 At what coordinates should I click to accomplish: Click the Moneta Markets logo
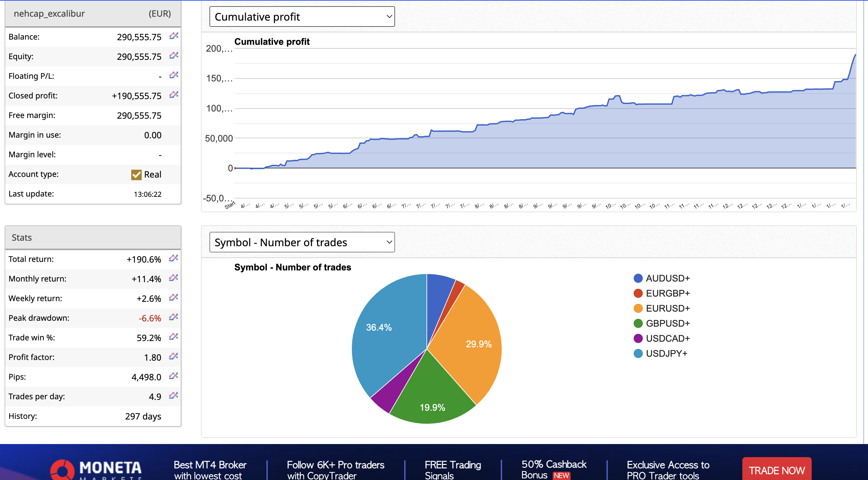click(x=97, y=469)
